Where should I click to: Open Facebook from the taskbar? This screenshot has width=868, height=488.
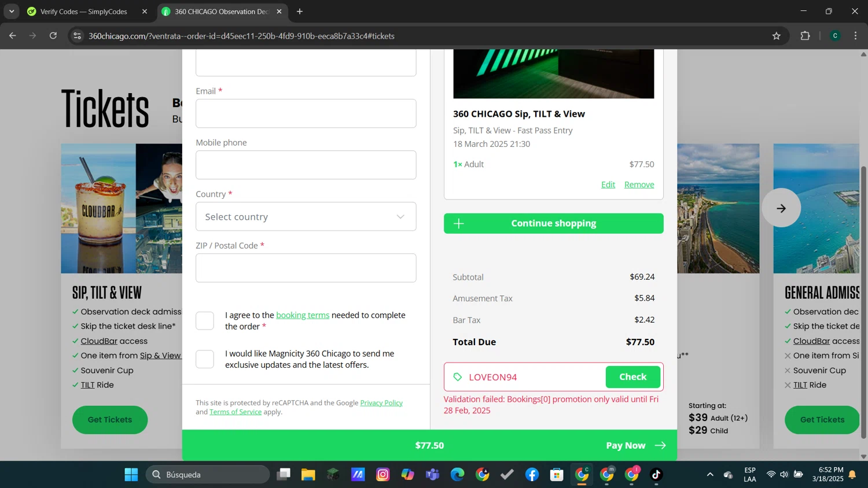coord(532,475)
